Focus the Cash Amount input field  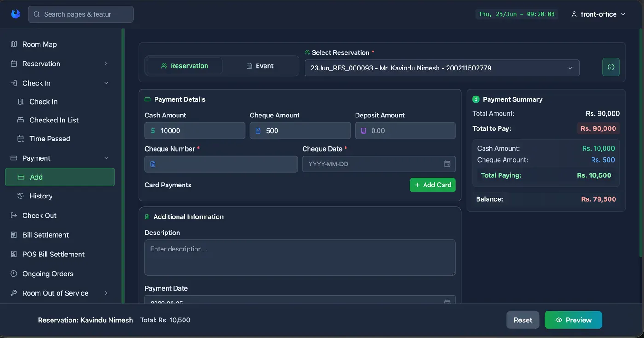[x=195, y=131]
